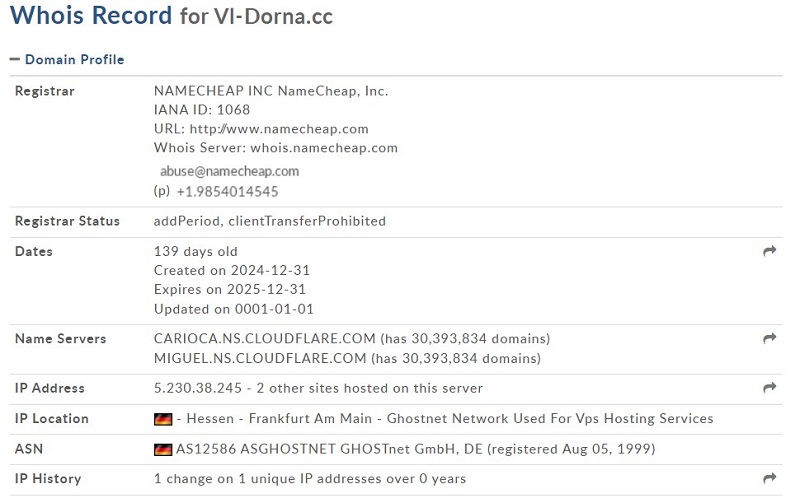Open the http://www.namecheap.com URL

(x=279, y=129)
